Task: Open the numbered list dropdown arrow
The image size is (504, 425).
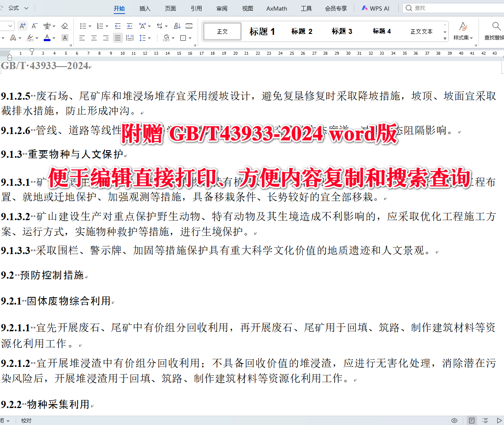Action: (x=107, y=25)
